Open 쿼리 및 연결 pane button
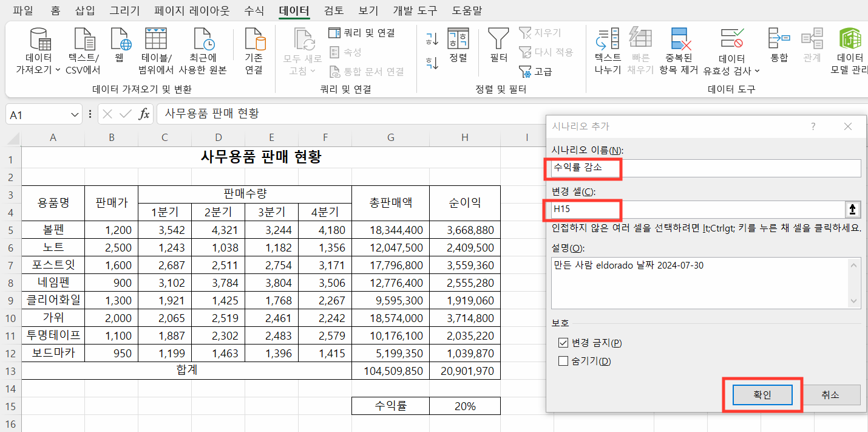 click(362, 33)
